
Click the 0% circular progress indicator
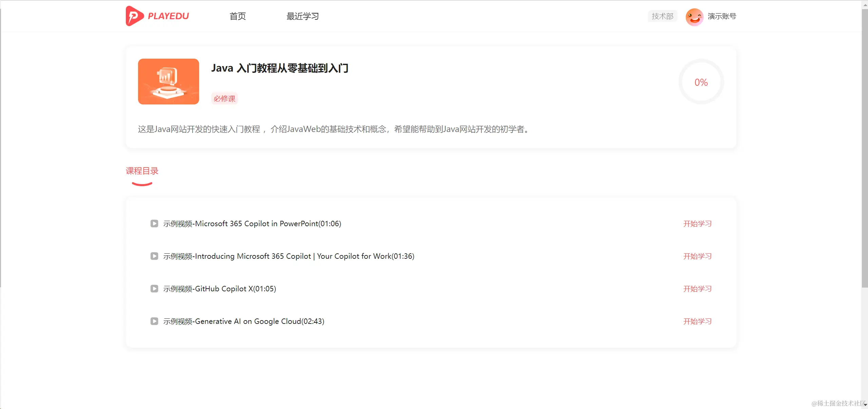701,82
